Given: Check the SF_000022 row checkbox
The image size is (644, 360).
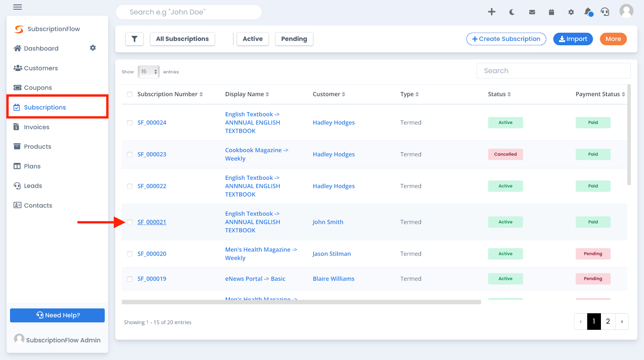Looking at the screenshot, I should [130, 186].
